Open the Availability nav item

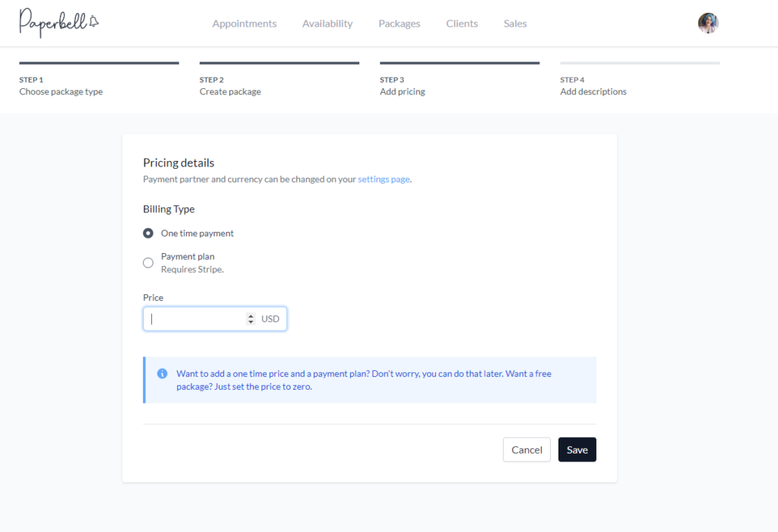tap(327, 24)
